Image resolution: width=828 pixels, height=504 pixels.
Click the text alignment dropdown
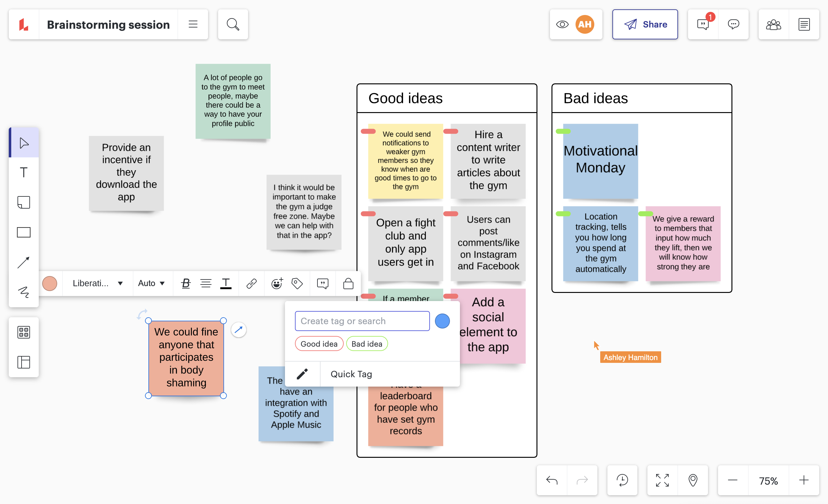(x=205, y=284)
